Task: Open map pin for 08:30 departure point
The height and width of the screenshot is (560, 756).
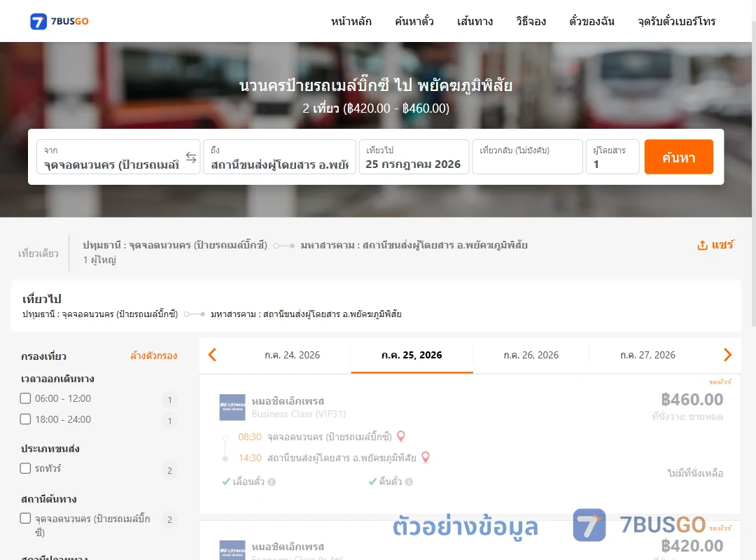Action: coord(400,437)
